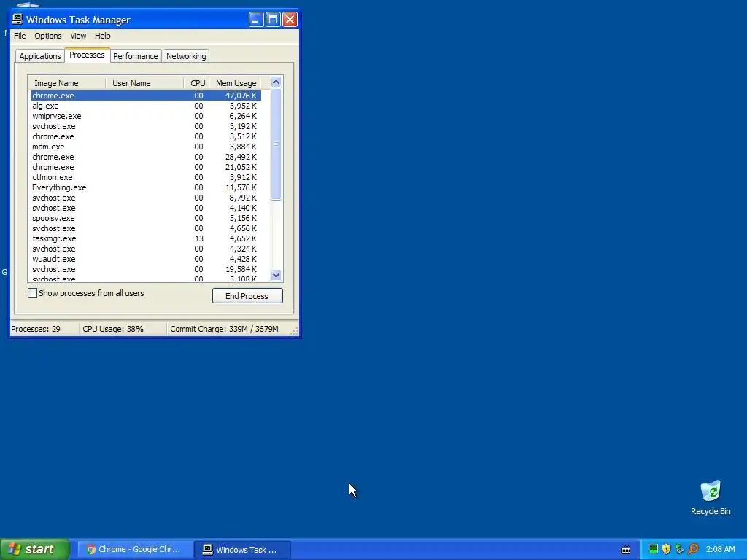Minimize the Windows Task Manager window

256,20
